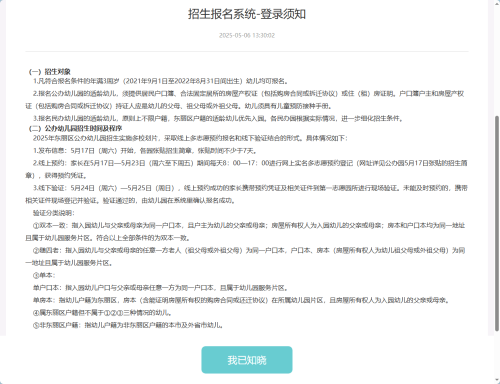This screenshot has width=500, height=384.
Task: Click the line starting 1.发布信息：5月17日
Action: pyautogui.click(x=145, y=151)
